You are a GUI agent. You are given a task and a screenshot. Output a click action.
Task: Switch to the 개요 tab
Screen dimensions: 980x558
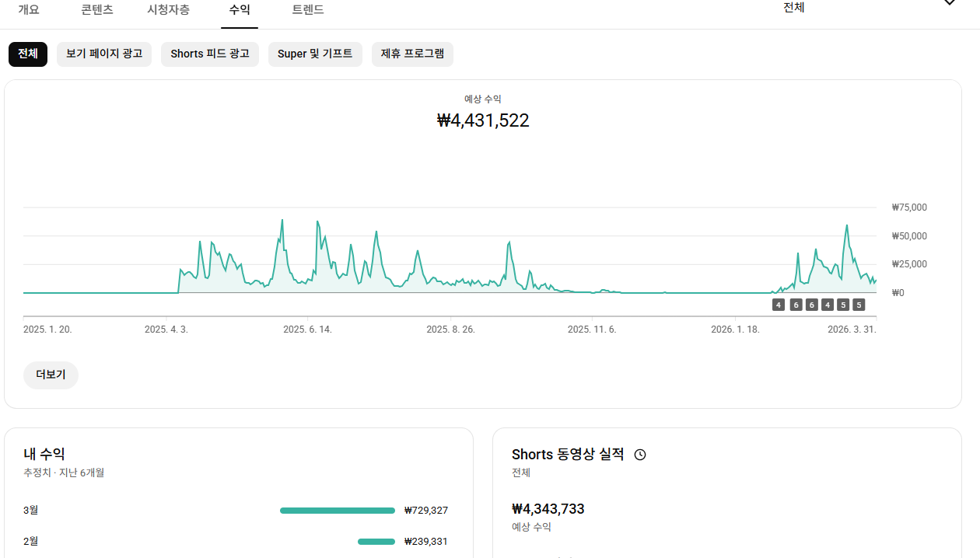(x=29, y=10)
